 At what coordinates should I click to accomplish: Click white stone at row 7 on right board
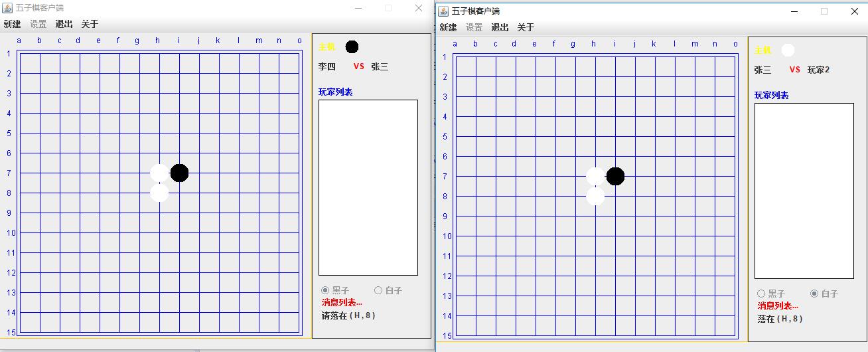point(595,176)
